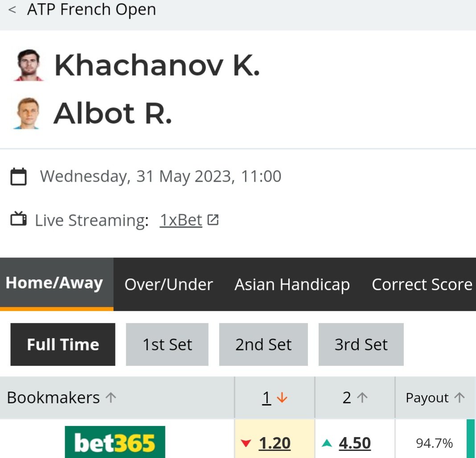The width and height of the screenshot is (476, 458).
Task: Click the 4.50 odds for Albot
Action: (x=355, y=443)
